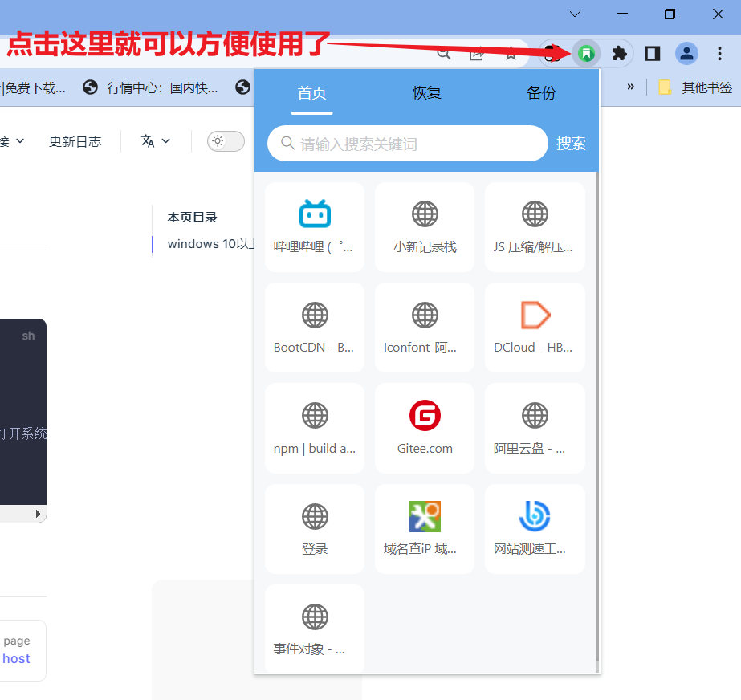Toggle the browser side panel
The image size is (741, 700).
653,54
